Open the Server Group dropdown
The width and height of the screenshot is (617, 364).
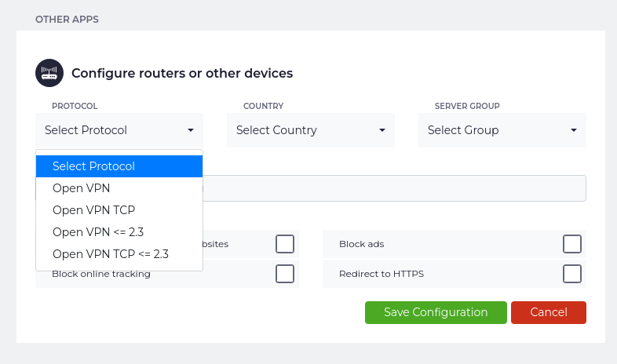(x=502, y=130)
